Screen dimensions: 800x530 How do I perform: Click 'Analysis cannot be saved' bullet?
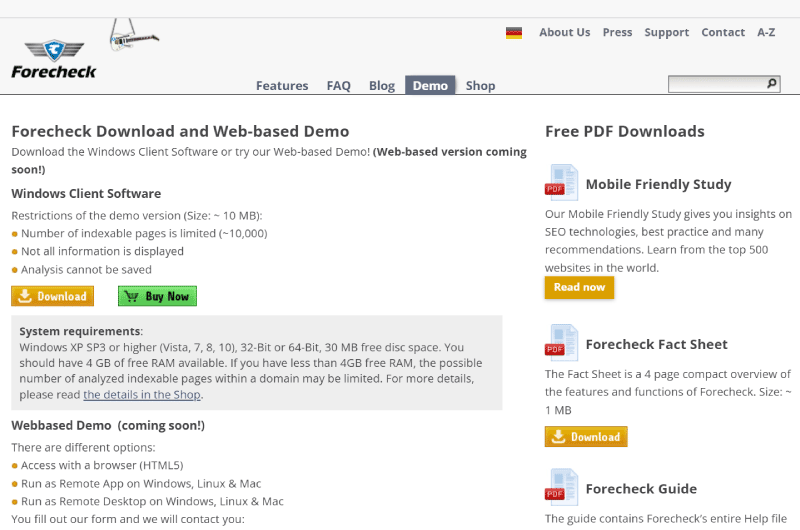coord(86,269)
